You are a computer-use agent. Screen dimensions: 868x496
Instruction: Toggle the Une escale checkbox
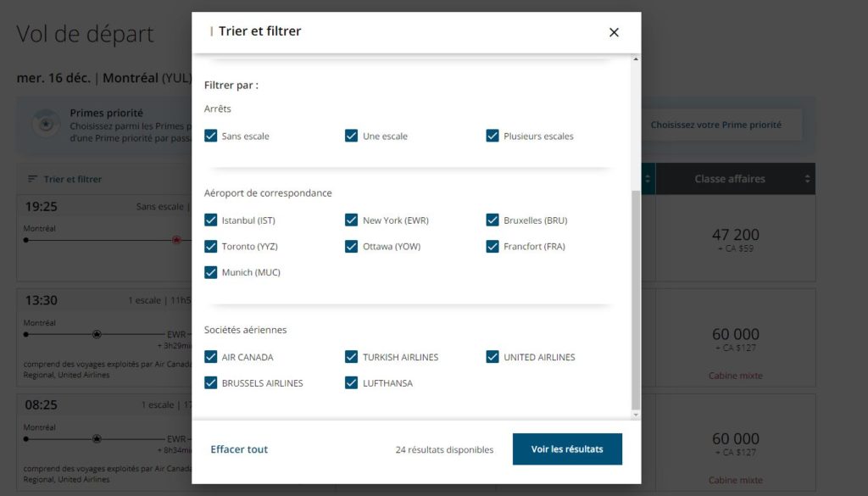click(352, 136)
